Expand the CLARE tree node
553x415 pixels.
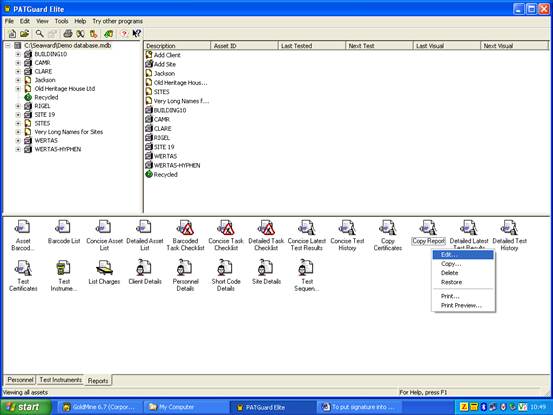(18, 72)
